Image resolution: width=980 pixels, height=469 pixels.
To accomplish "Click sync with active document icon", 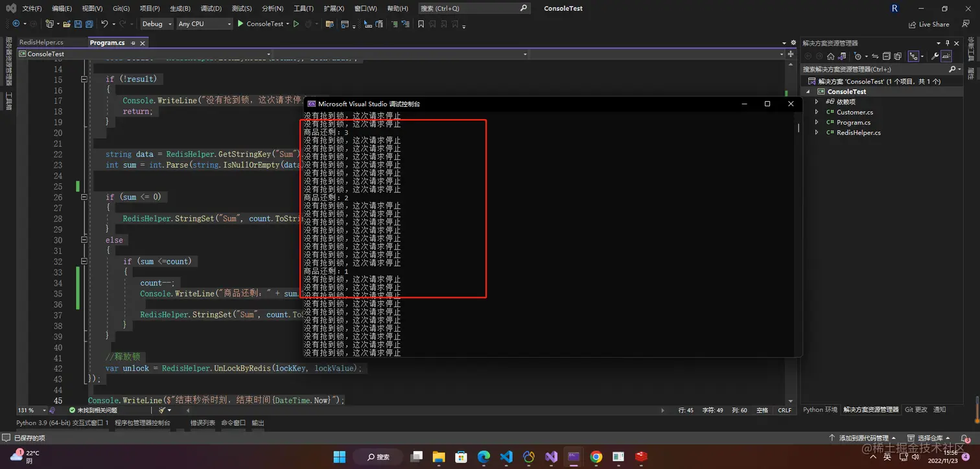I will [x=875, y=56].
